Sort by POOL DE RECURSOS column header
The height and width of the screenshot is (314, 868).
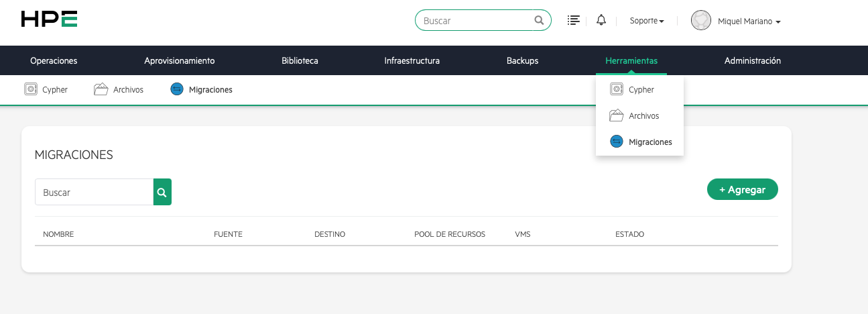pyautogui.click(x=450, y=234)
